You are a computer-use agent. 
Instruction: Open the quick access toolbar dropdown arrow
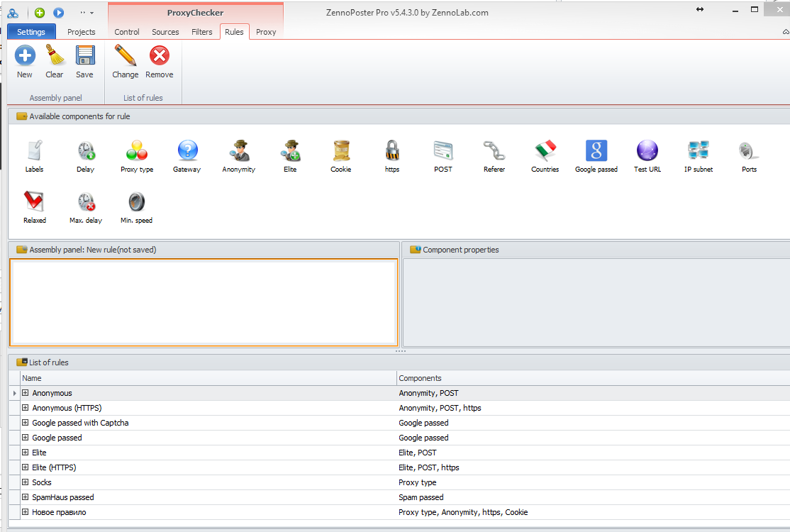[91, 13]
